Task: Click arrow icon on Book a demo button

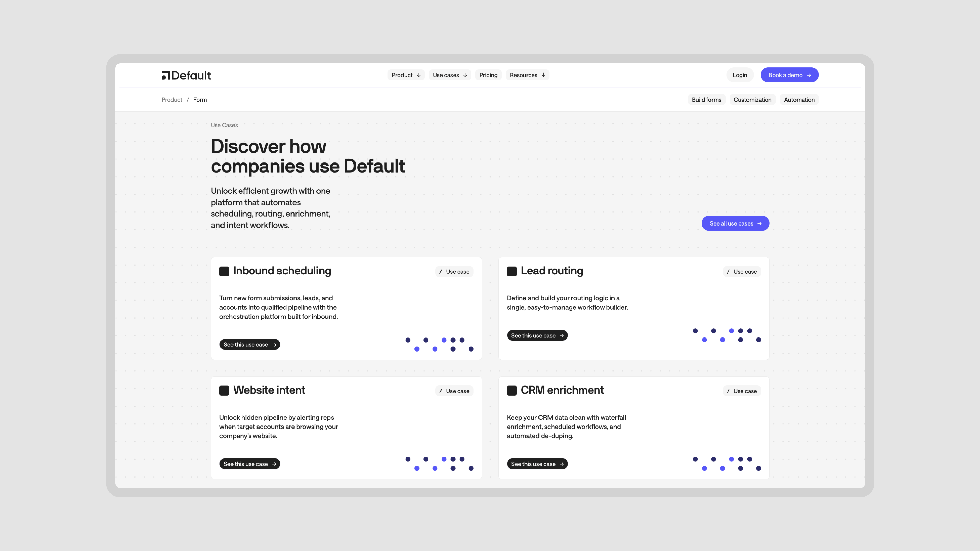Action: pos(809,75)
